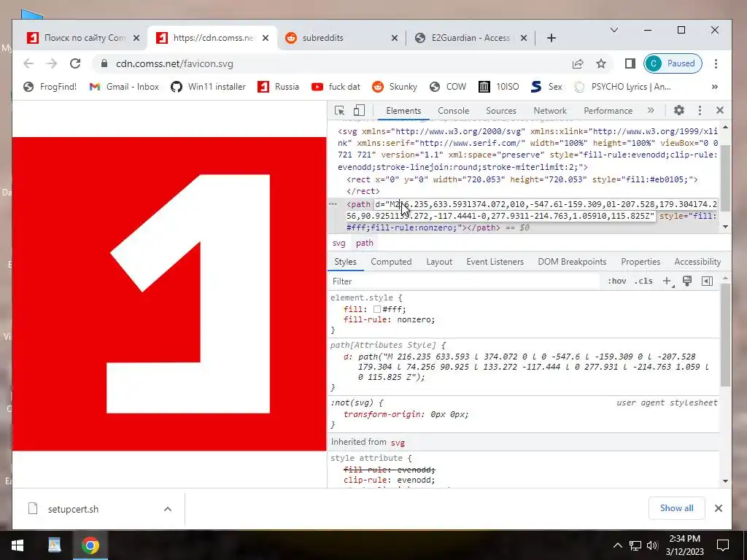The width and height of the screenshot is (747, 560).
Task: Open the Skunky bookmark
Action: (x=395, y=87)
